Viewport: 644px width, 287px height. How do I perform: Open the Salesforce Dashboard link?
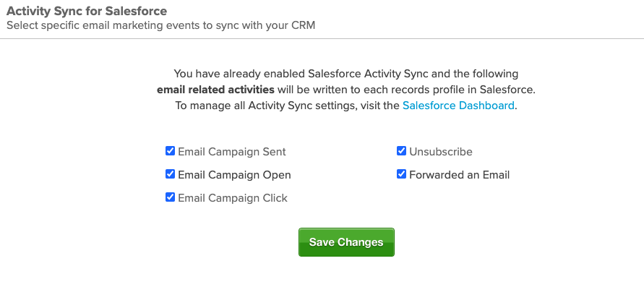click(458, 106)
